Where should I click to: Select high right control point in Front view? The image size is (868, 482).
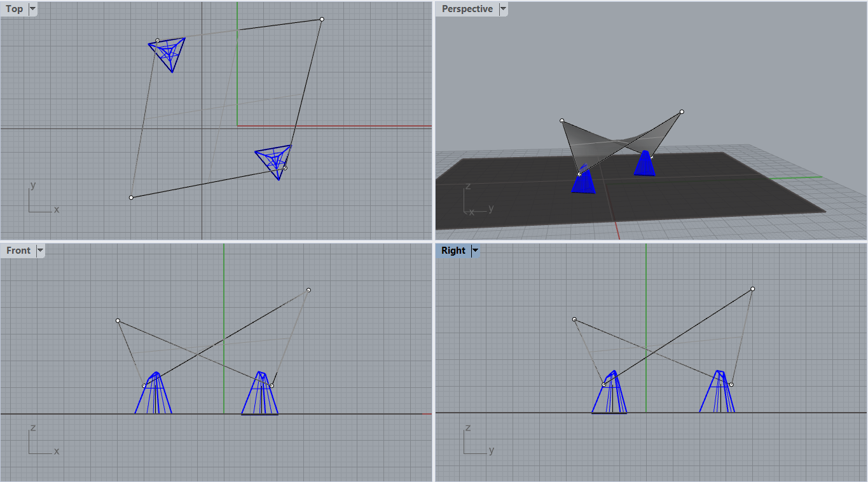pyautogui.click(x=308, y=290)
